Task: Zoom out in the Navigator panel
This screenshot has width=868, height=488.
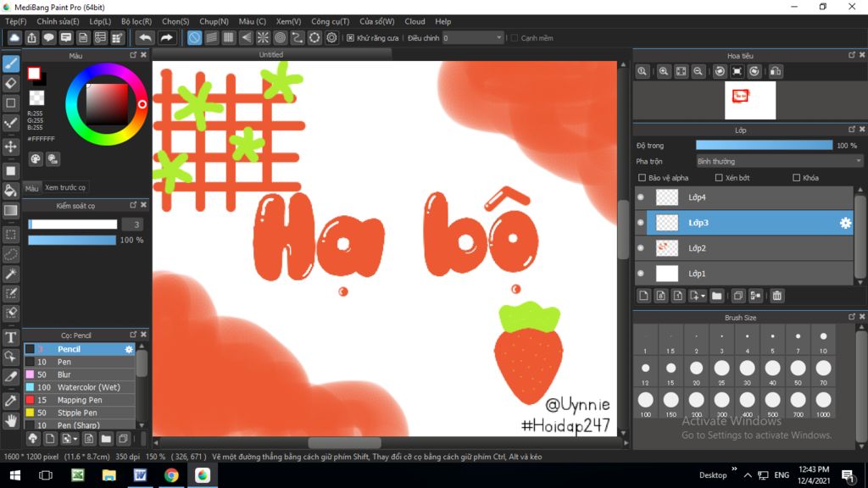Action: (698, 71)
